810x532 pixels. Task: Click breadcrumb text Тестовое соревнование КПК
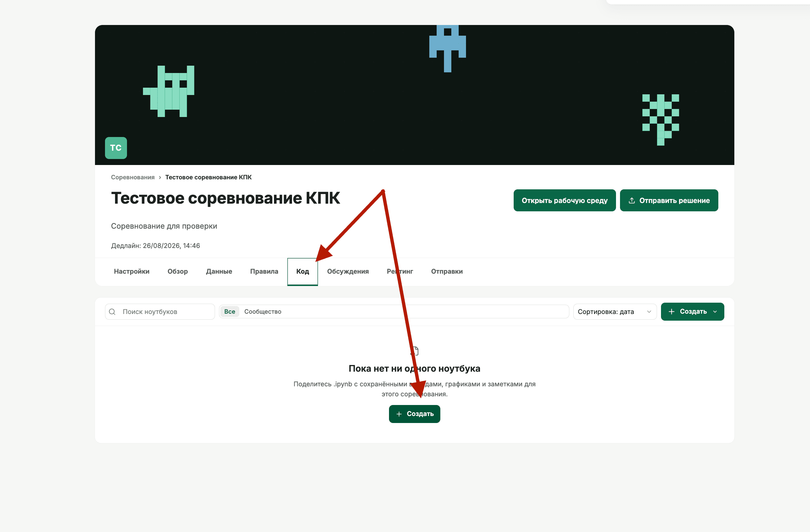(208, 177)
